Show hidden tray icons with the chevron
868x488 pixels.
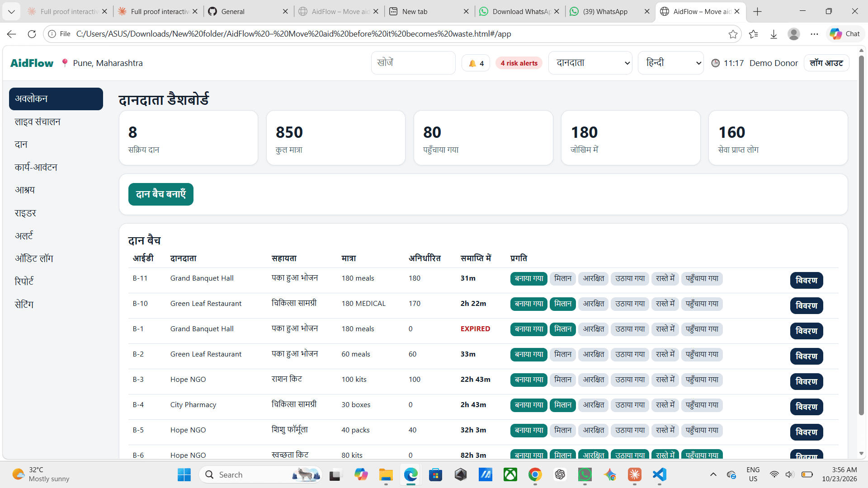click(713, 474)
